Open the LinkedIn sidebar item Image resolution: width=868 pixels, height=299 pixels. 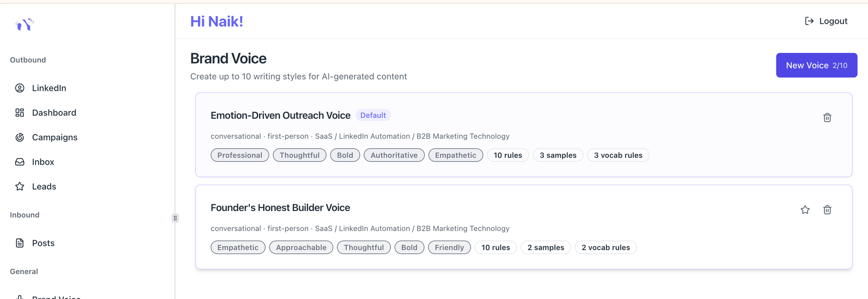(x=49, y=88)
